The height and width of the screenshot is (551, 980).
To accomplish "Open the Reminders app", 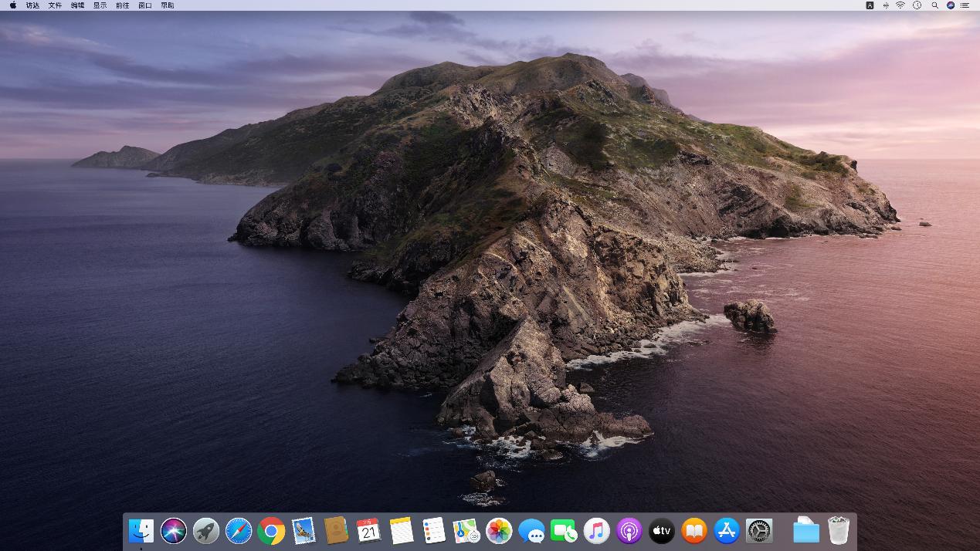I will (433, 531).
